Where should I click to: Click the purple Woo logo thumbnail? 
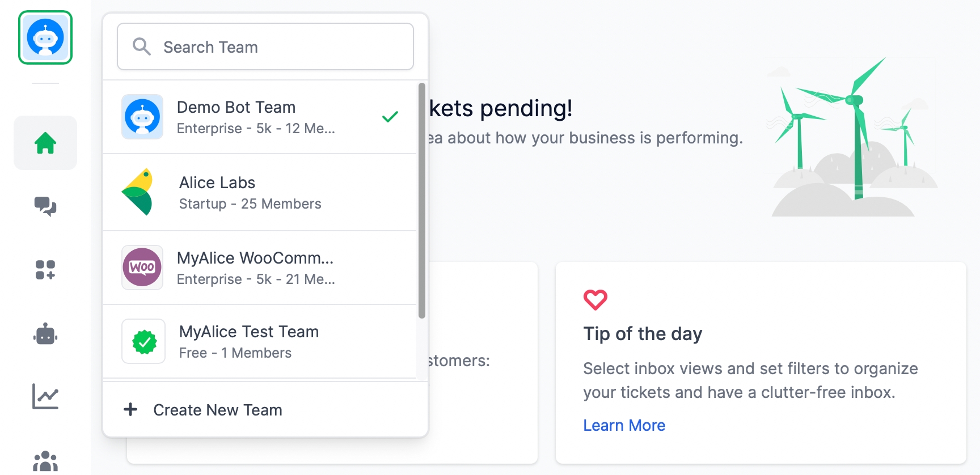[142, 268]
